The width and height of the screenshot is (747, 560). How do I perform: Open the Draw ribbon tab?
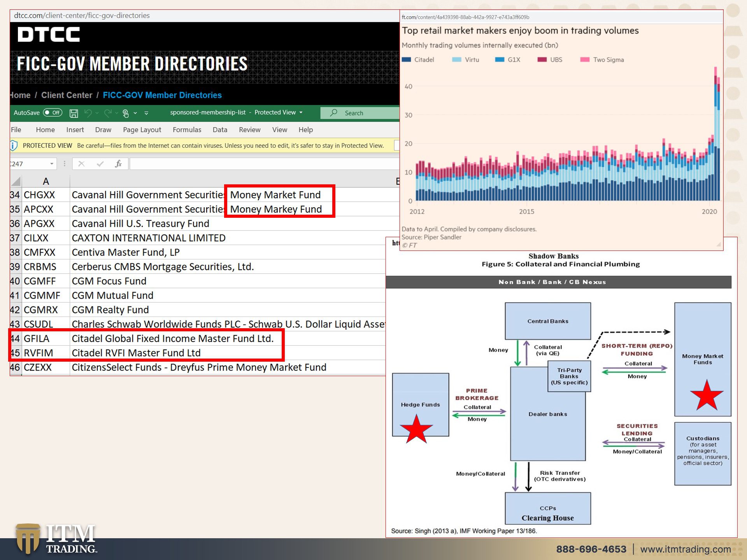coord(103,129)
